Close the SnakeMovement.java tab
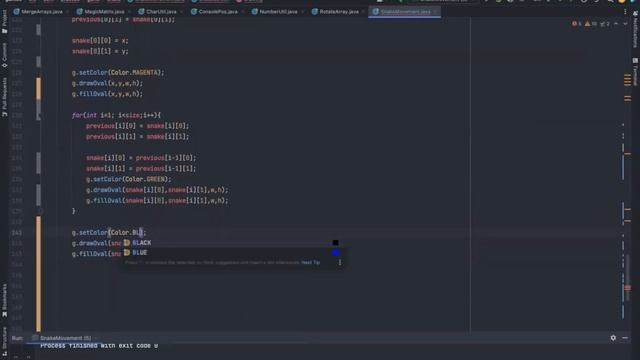 [436, 11]
